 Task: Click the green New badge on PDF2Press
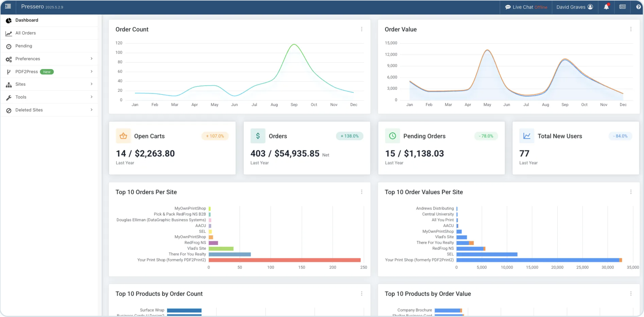[47, 72]
